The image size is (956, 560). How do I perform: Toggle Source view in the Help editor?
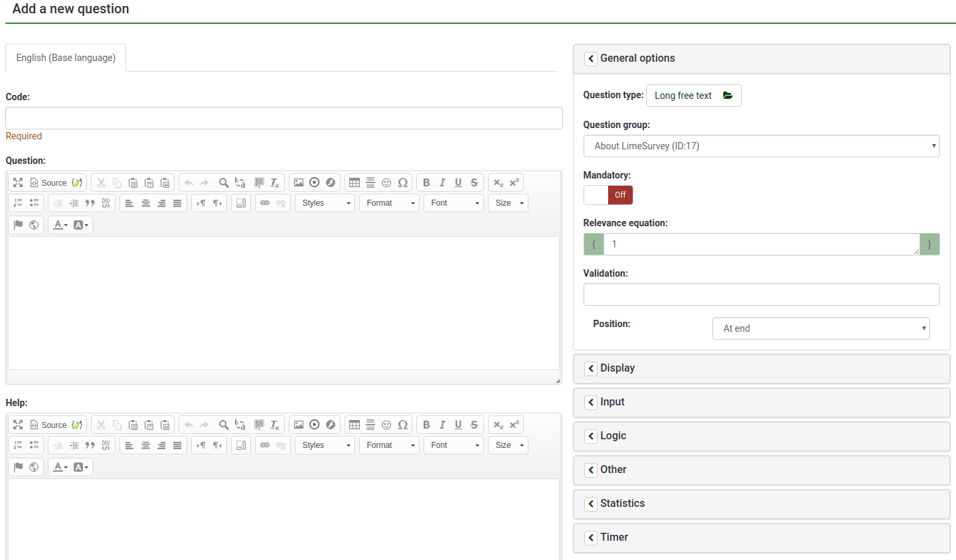click(x=48, y=425)
